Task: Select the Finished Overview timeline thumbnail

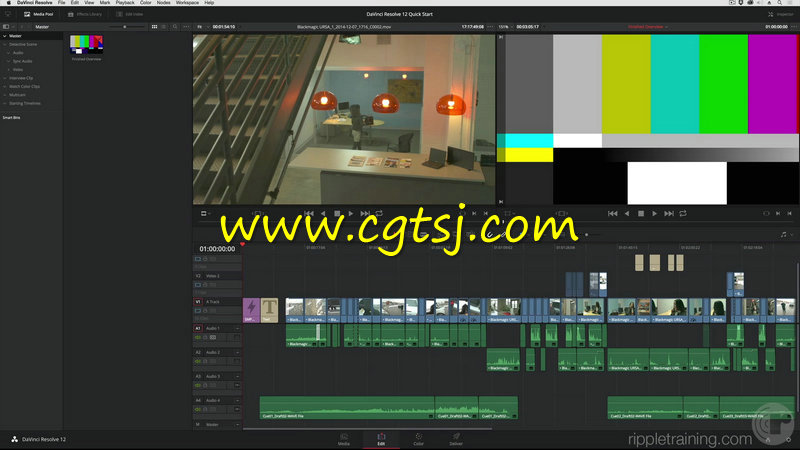Action: [86, 45]
